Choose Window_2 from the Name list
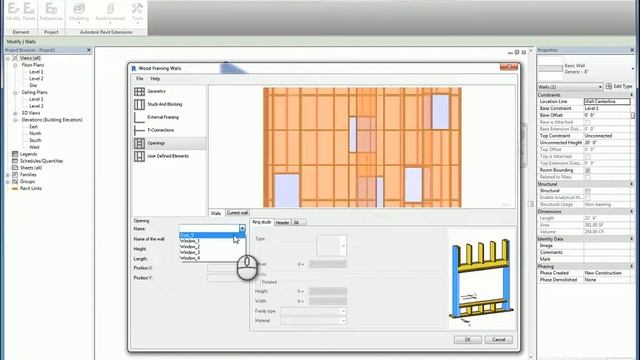The height and width of the screenshot is (360, 640). coord(212,247)
